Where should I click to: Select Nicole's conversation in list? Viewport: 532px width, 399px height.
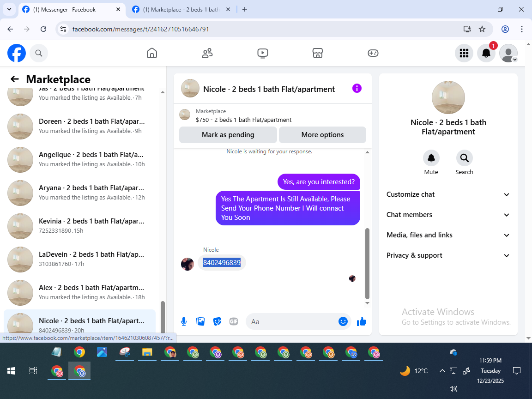click(80, 321)
